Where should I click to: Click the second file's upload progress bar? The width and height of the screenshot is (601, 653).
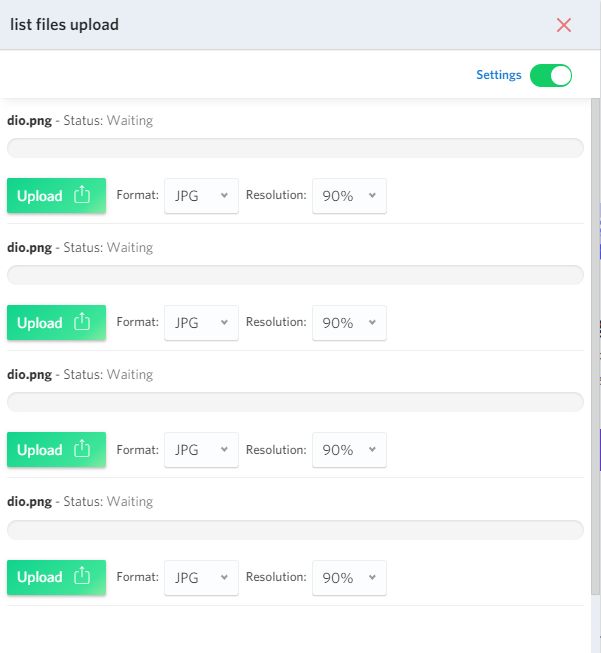tap(295, 275)
